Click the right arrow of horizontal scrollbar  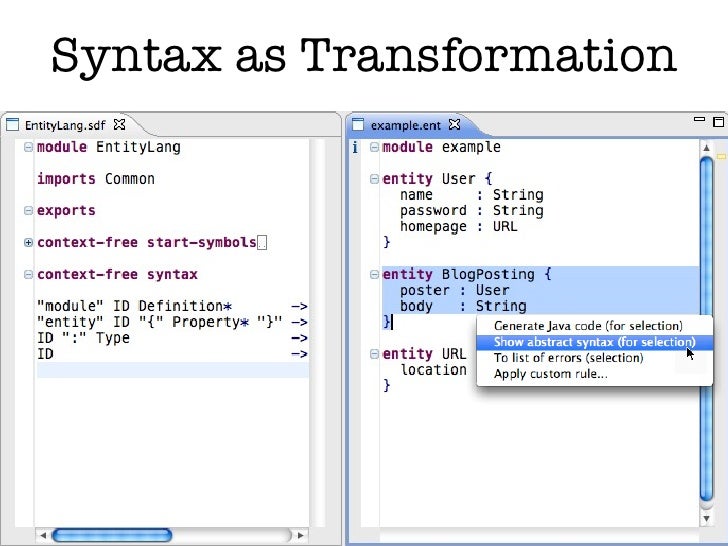300,535
